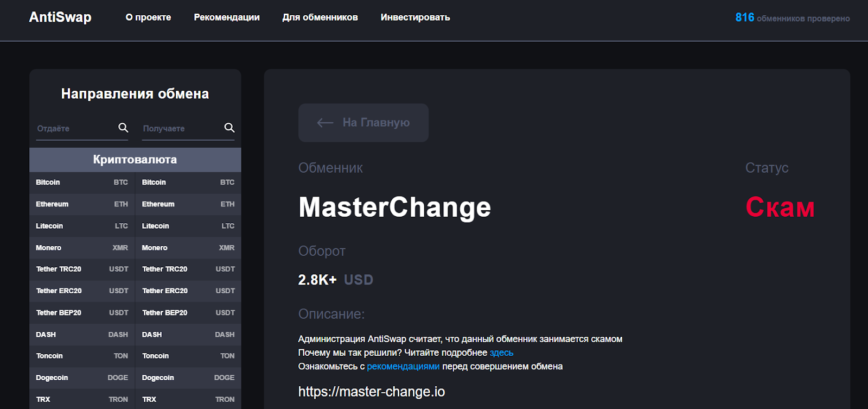Click the 816 обменников проверено counter
868x409 pixels.
793,18
